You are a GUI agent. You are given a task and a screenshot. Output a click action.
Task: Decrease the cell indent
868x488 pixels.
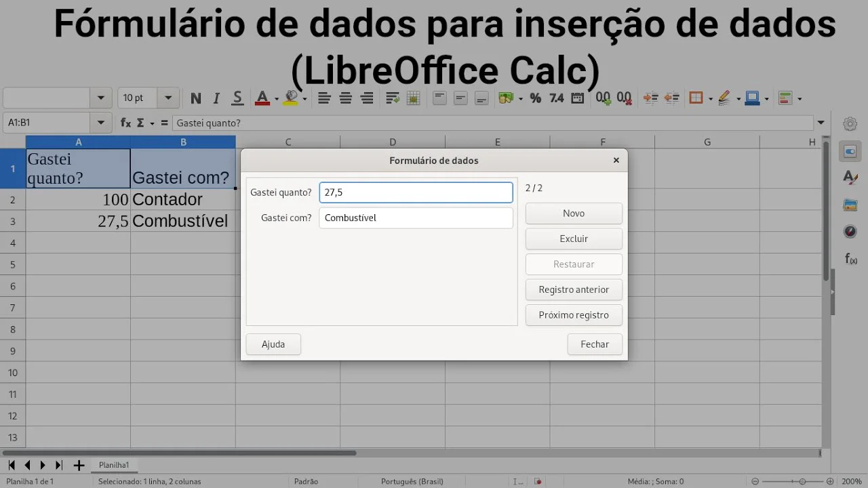[x=671, y=98]
